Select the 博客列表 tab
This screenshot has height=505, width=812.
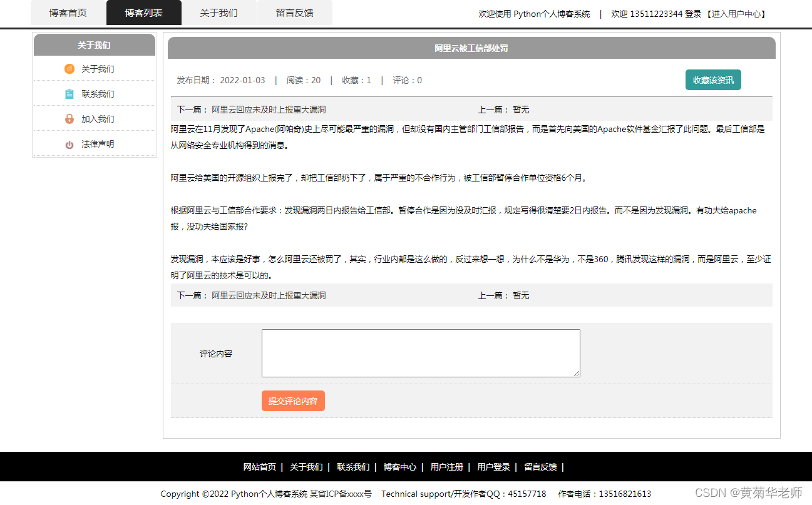tap(144, 13)
